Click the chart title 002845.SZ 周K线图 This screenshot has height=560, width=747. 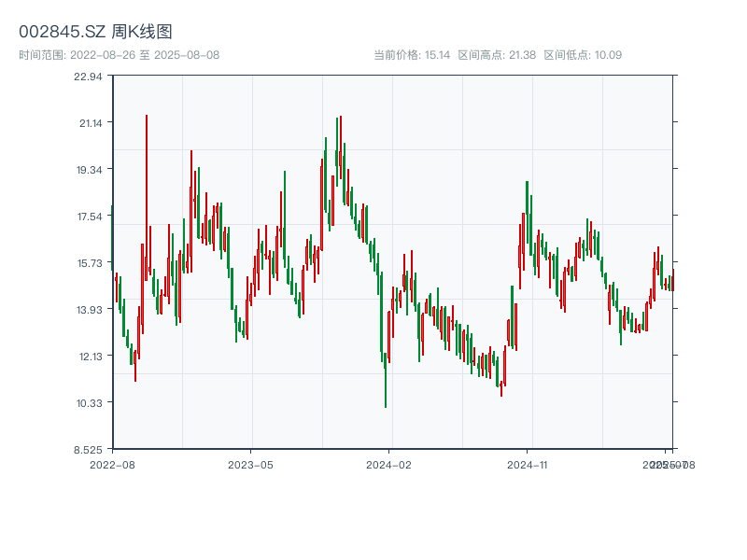point(95,32)
